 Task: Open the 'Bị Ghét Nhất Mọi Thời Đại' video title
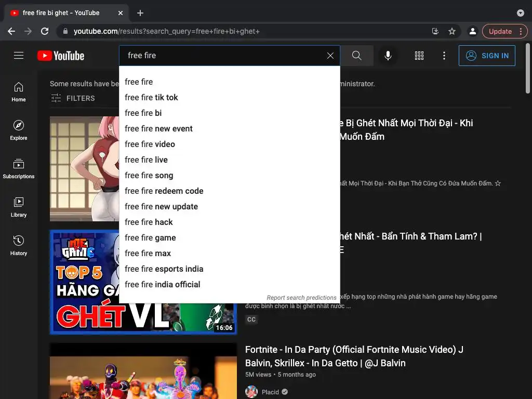coord(406,129)
